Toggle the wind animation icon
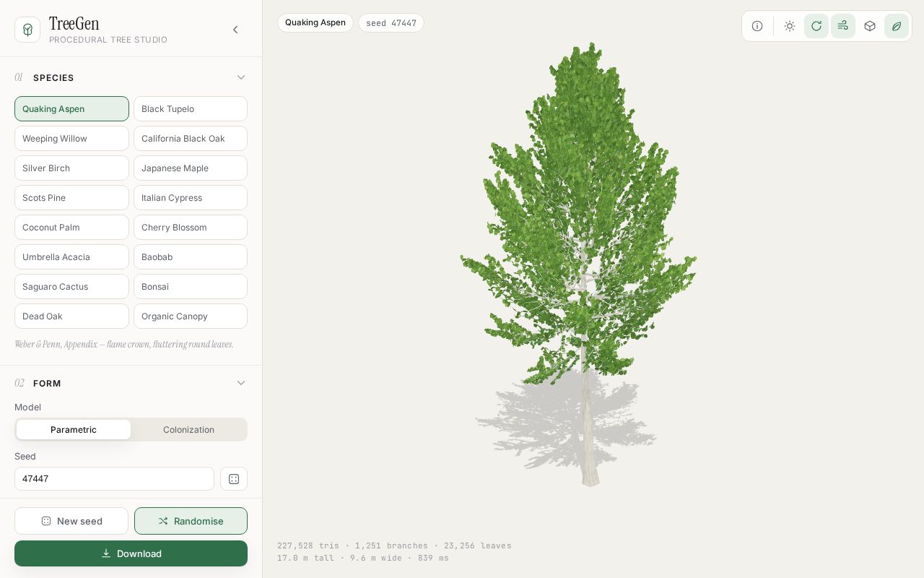The height and width of the screenshot is (578, 924). [843, 26]
